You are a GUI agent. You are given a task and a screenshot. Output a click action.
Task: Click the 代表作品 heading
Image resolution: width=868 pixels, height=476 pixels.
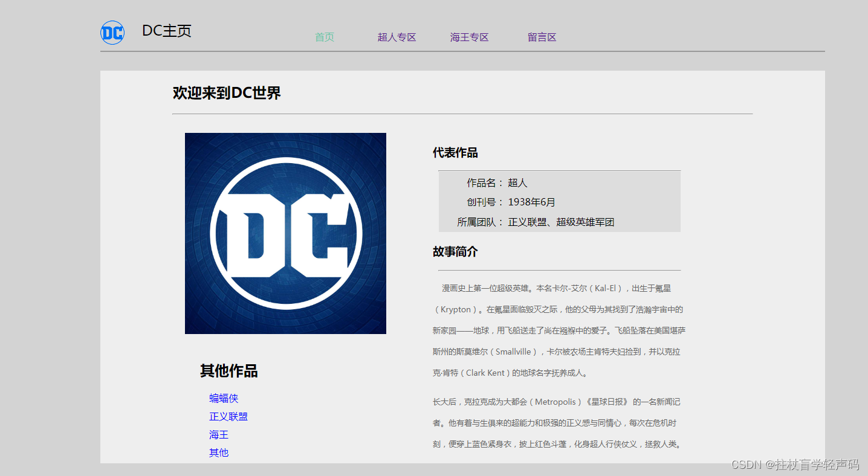tap(455, 153)
